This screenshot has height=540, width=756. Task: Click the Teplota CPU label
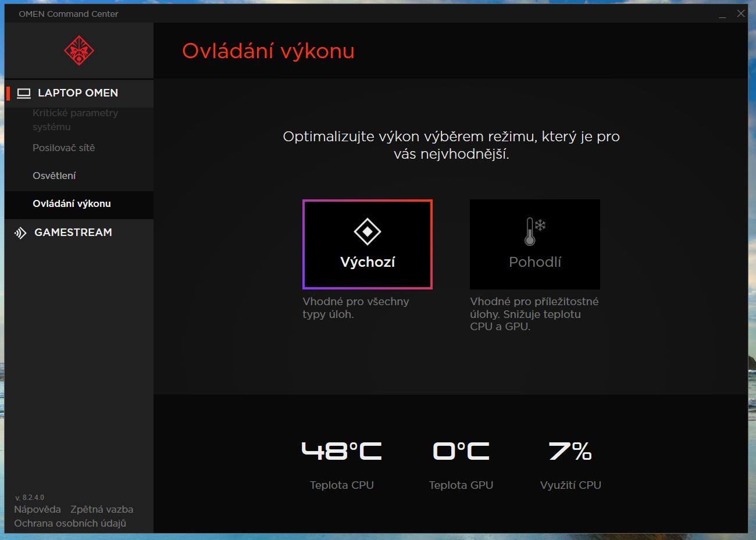coord(342,485)
